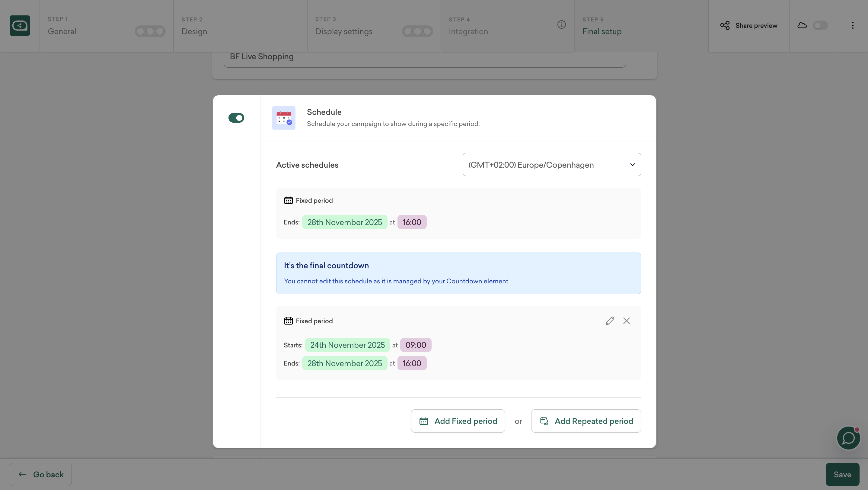Click the first Fixed period calendar icon

click(289, 200)
